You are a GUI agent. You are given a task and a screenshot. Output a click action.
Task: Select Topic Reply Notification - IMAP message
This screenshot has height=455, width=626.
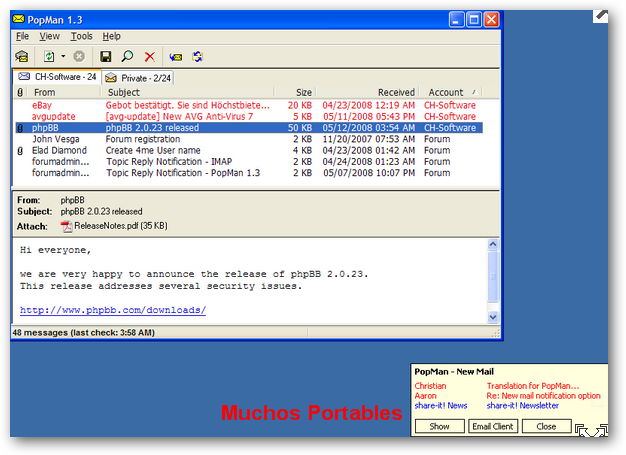click(x=249, y=162)
